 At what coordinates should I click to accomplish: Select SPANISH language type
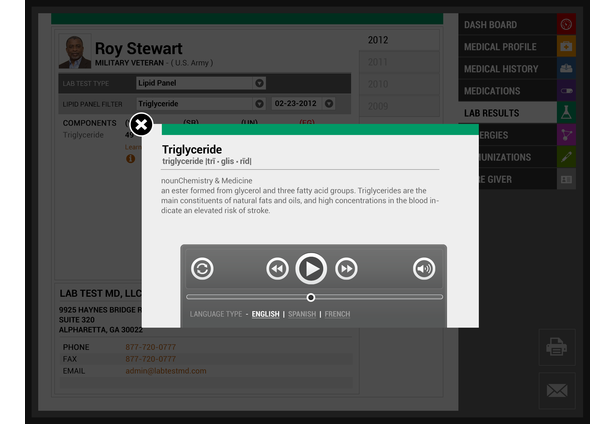(302, 314)
